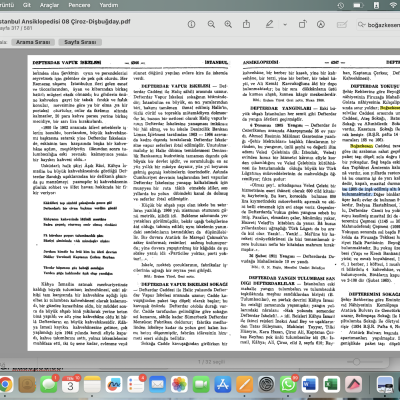The width and height of the screenshot is (400, 400).
Task: Click page header ANSİKLOPEDİSİ on right page
Action: 260,62
